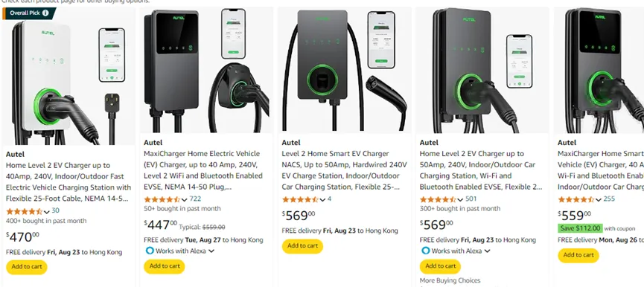Click the star rating with 501 reviews
Viewport: 644px width, 287px height.
coord(439,200)
